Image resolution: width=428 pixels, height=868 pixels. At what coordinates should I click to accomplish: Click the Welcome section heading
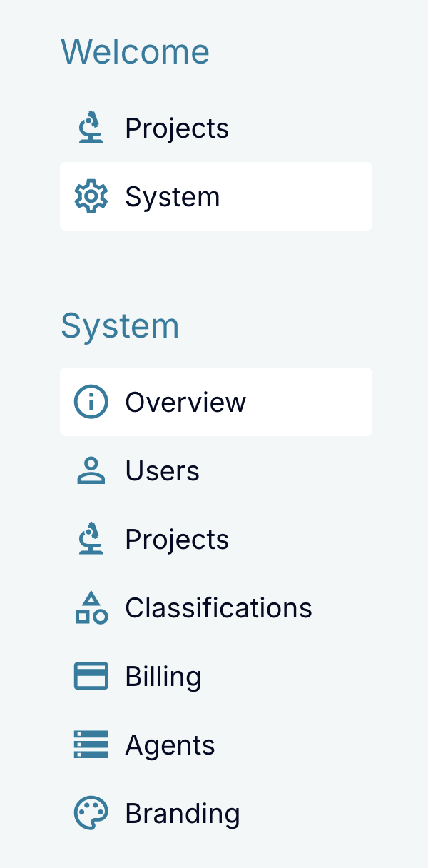(135, 51)
